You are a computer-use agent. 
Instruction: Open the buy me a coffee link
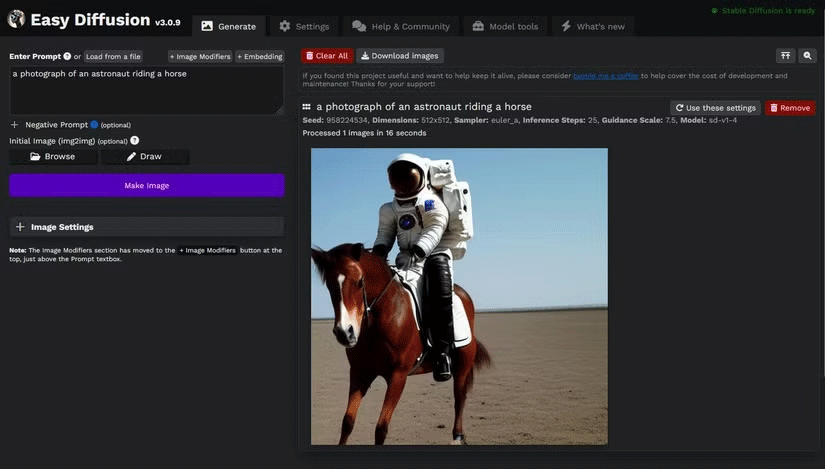point(606,76)
